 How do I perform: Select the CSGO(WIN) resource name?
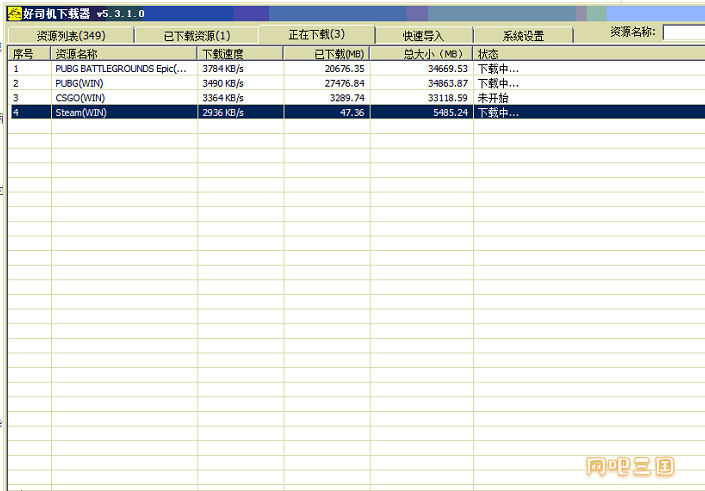(80, 98)
